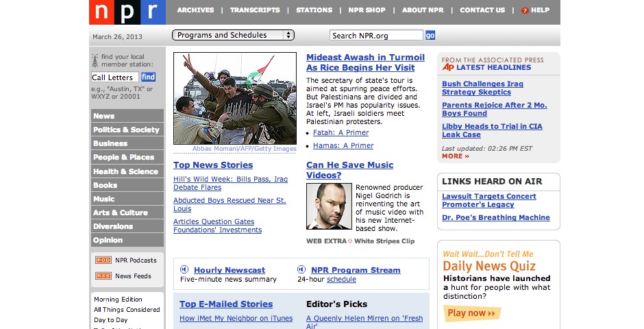Viewport: 644px width, 329px height.
Task: Open Stations in the top navigation
Action: point(314,10)
